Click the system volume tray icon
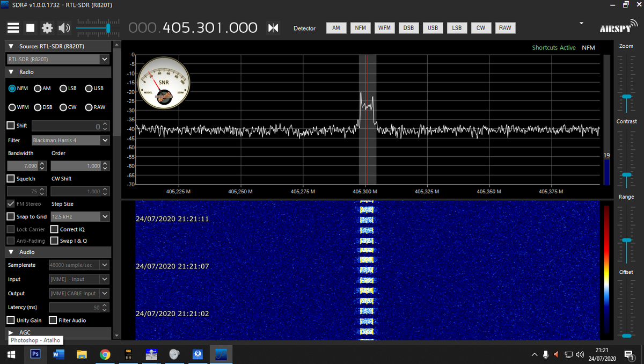Viewport: 644px width, 364px height. 580,354
